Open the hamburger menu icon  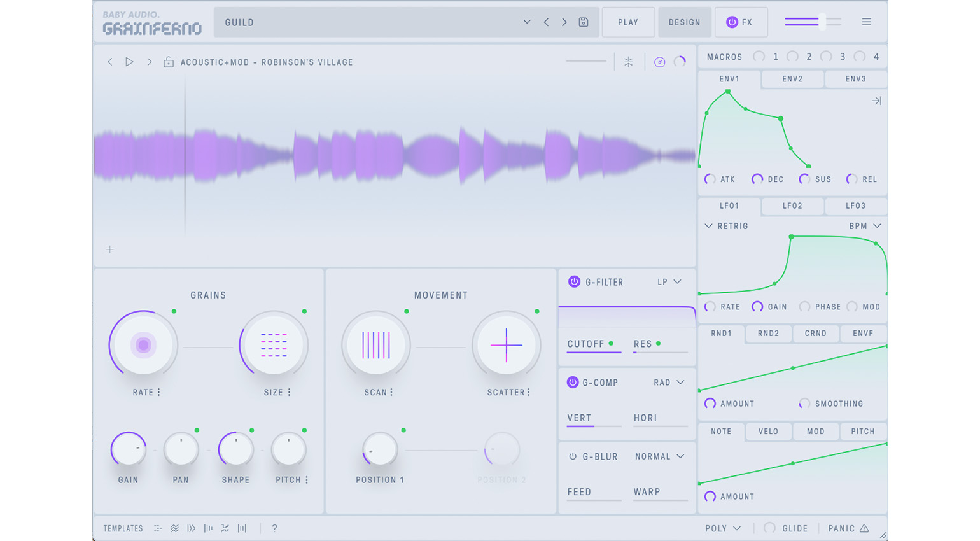tap(866, 22)
